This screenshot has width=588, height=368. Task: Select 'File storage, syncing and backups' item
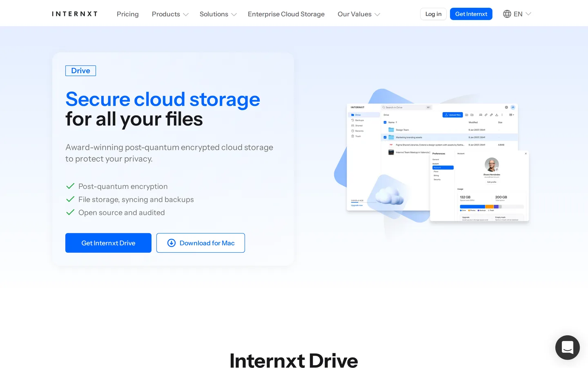coord(130,200)
